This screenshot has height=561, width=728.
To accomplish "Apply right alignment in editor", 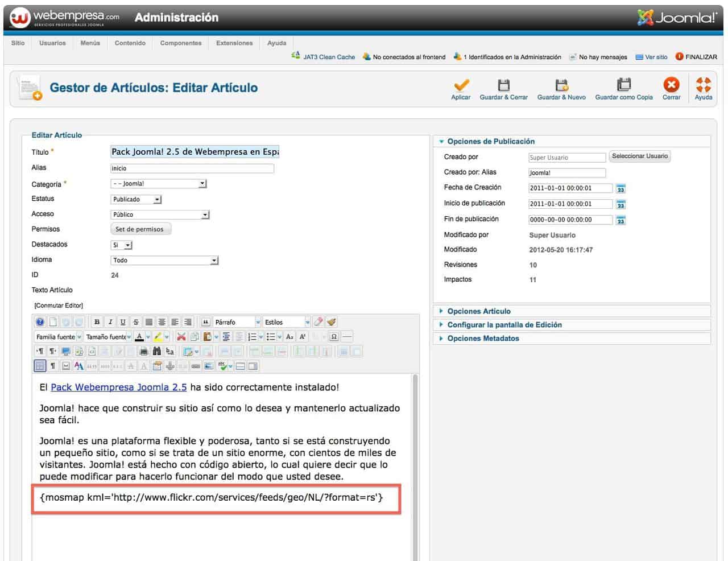I will pos(188,322).
